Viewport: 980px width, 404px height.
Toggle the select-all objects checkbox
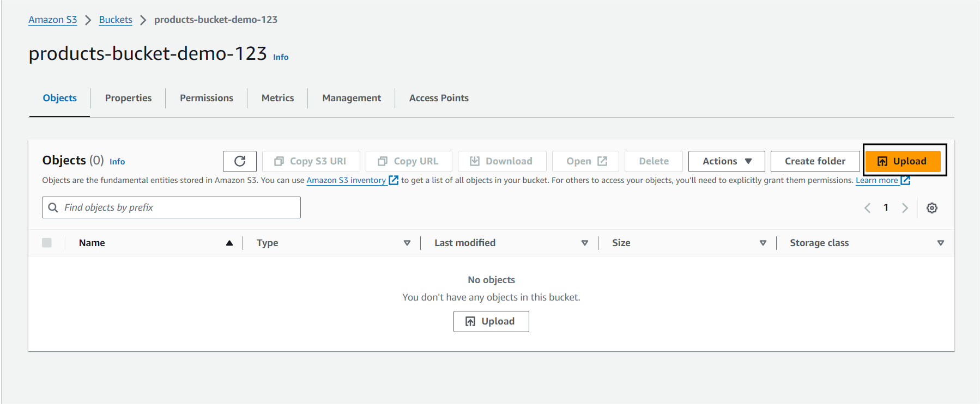(47, 243)
